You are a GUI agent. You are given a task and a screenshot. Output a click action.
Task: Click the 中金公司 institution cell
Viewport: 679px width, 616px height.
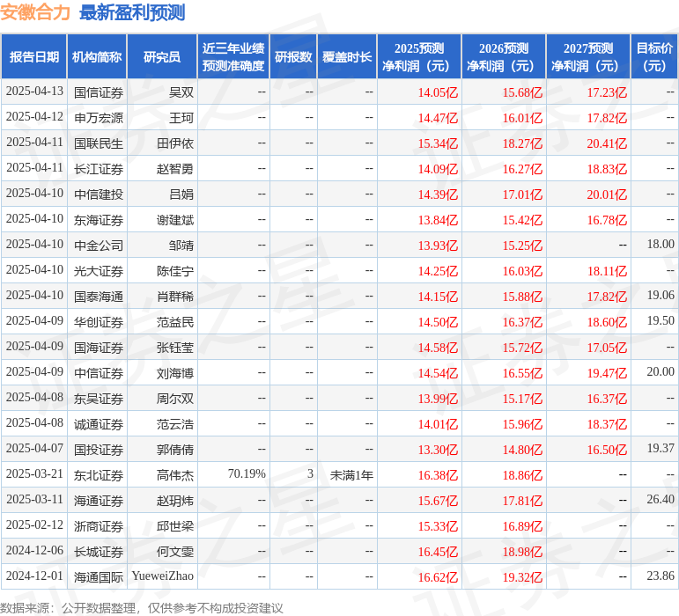click(x=99, y=246)
